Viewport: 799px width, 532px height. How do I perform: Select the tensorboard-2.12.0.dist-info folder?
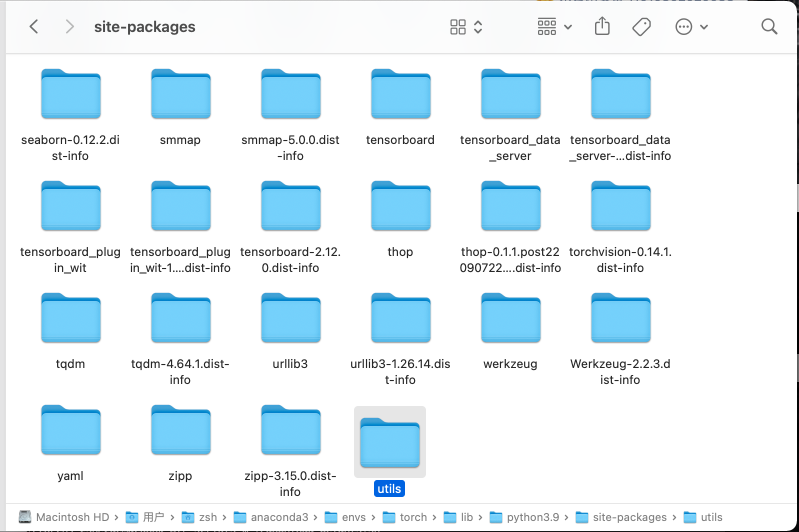tap(290, 206)
